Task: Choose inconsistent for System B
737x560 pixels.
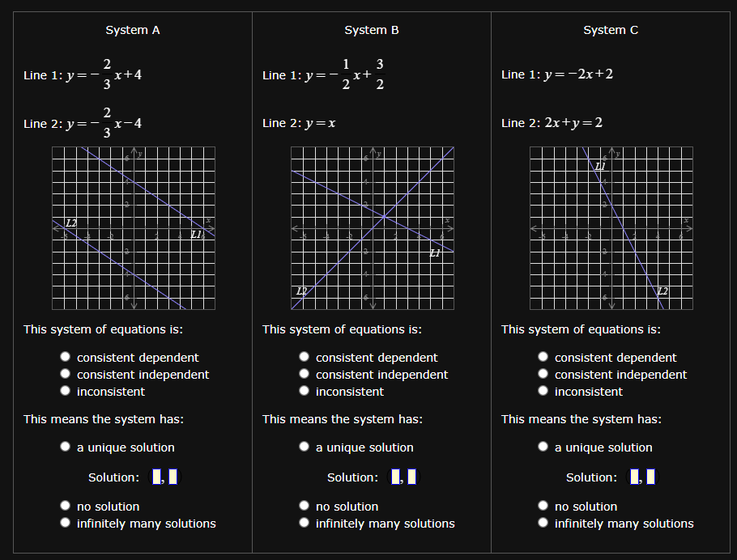Action: pyautogui.click(x=304, y=390)
